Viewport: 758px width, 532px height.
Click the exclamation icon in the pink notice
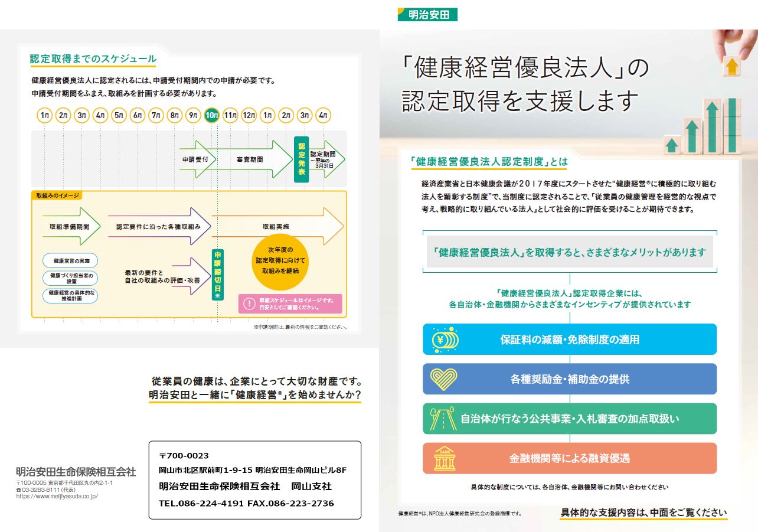(x=250, y=303)
